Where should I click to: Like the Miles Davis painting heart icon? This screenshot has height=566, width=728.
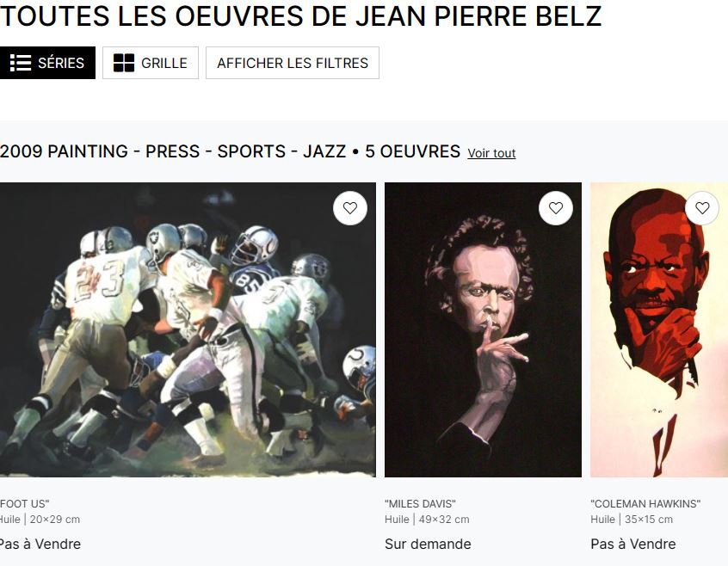[556, 208]
